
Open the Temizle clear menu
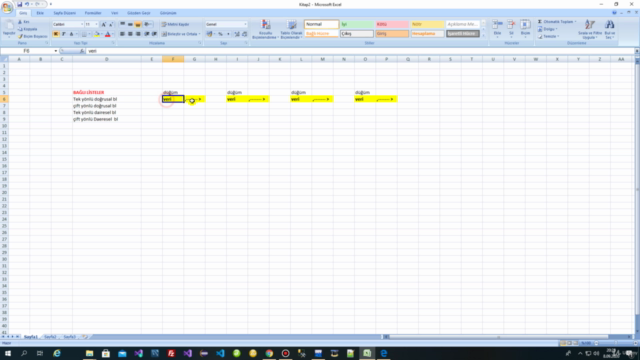[548, 36]
